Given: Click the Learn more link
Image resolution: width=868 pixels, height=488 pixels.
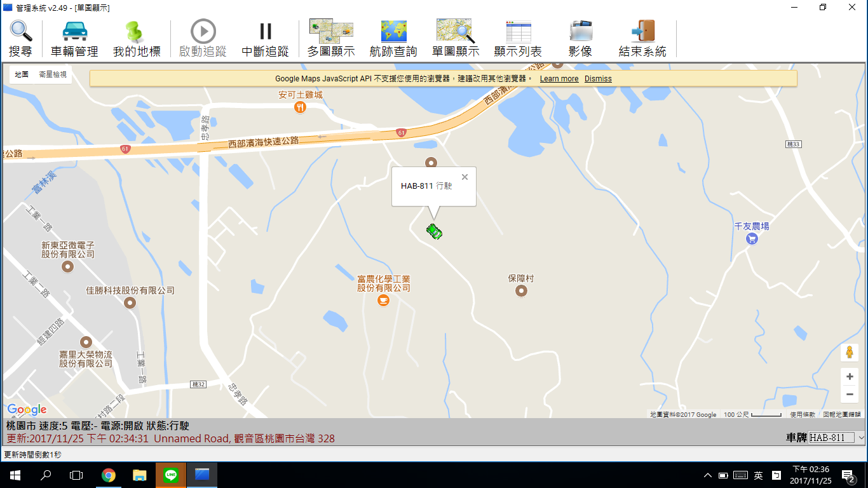Looking at the screenshot, I should coord(559,79).
